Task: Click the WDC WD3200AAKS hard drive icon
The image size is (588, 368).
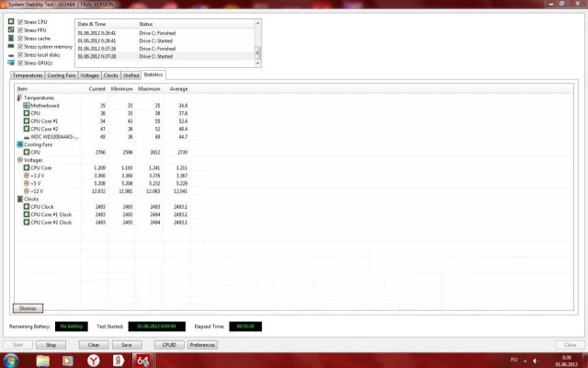Action: click(27, 137)
